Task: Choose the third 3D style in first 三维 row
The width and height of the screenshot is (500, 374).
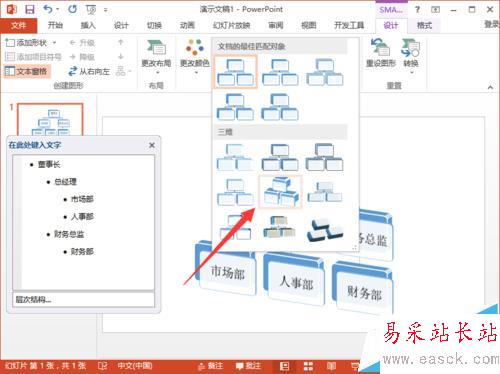Action: pyautogui.click(x=324, y=157)
